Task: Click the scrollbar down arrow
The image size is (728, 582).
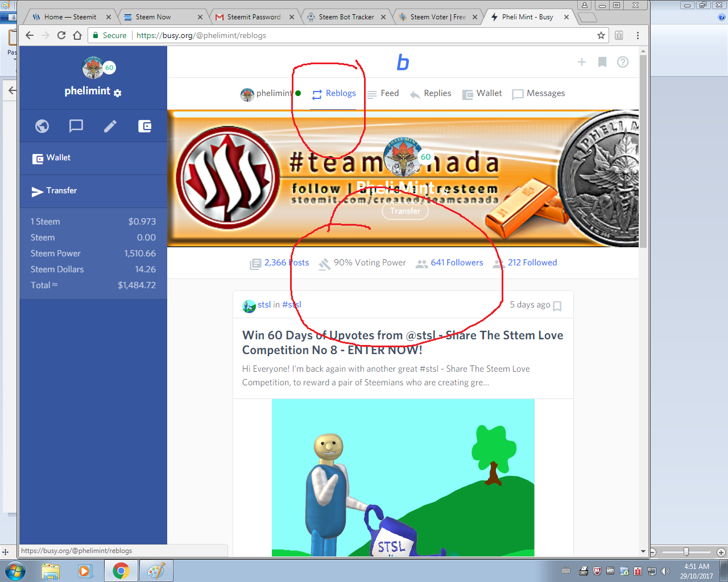Action: pos(643,551)
